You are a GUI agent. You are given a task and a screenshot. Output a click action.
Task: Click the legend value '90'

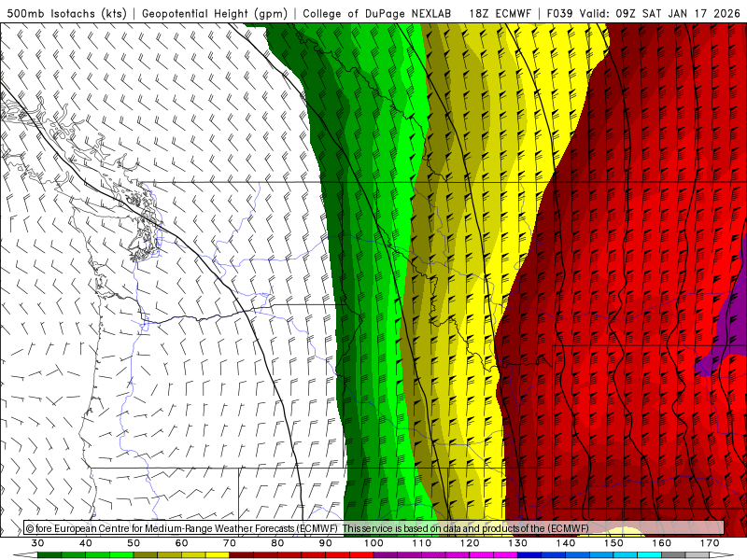pos(326,543)
